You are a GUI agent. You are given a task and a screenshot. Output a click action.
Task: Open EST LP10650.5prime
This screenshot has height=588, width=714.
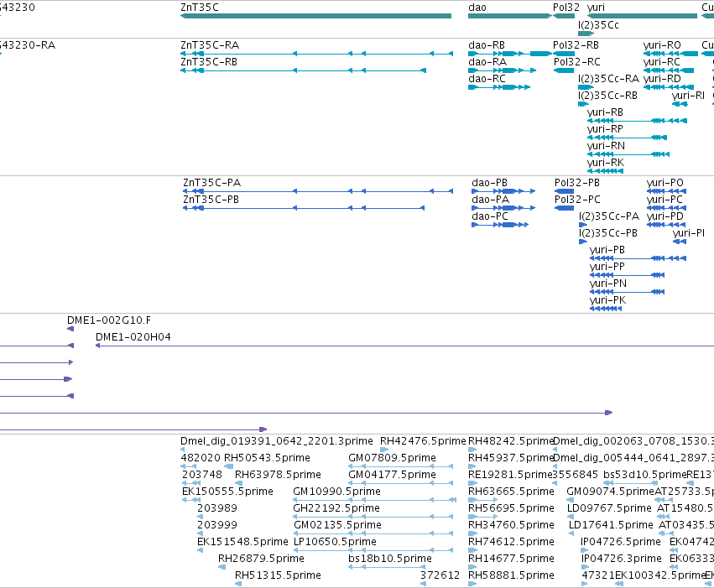click(373, 551)
